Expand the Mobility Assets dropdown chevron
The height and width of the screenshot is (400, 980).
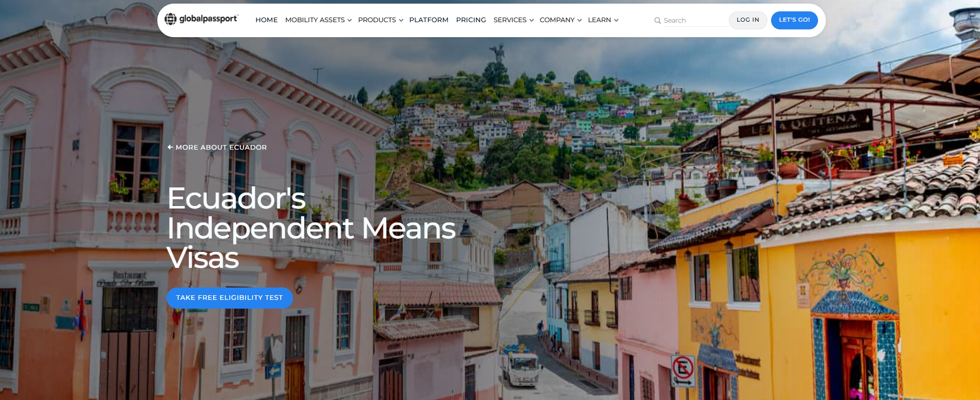(349, 20)
